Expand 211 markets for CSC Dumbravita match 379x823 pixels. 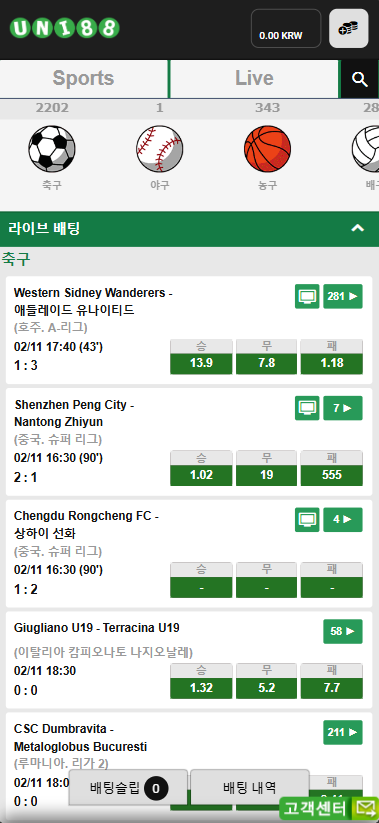(343, 732)
